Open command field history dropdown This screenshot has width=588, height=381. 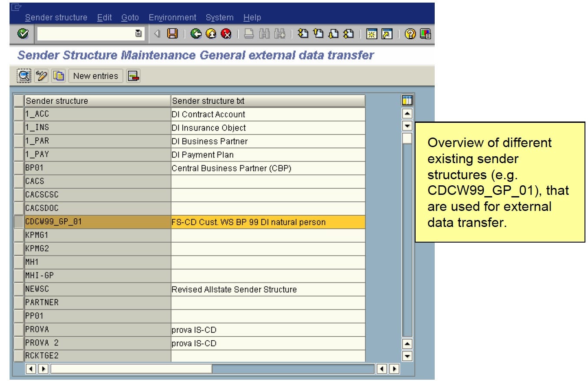[x=138, y=34]
